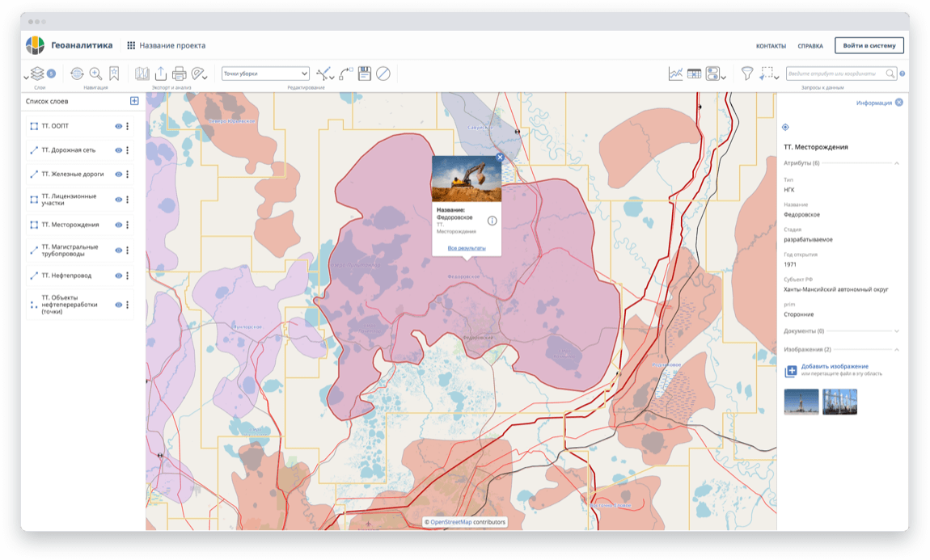
Task: Toggle visibility of ТТ. Месторождения layer
Action: pyautogui.click(x=118, y=225)
